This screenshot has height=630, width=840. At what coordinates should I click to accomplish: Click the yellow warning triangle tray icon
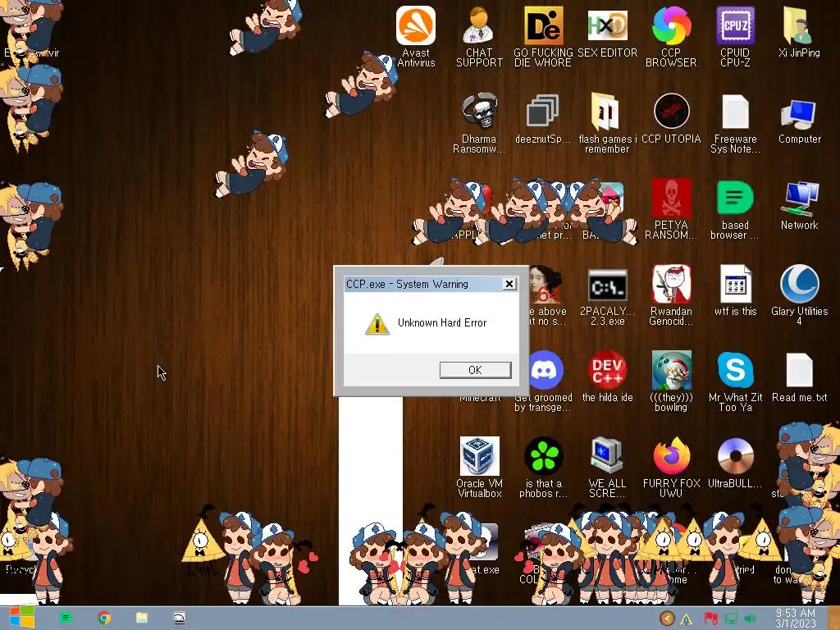point(686,620)
